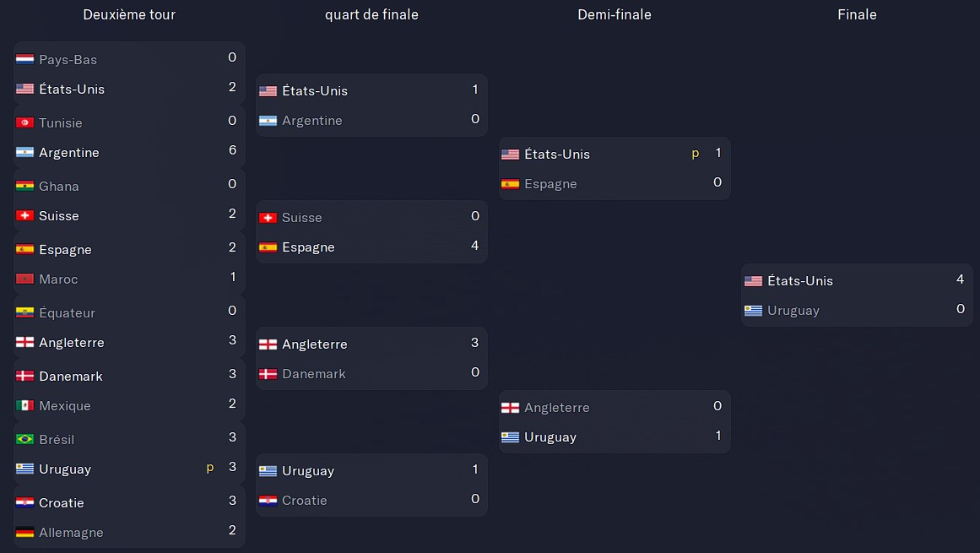
Task: Open Espagne in the quart de finale
Action: pos(308,247)
